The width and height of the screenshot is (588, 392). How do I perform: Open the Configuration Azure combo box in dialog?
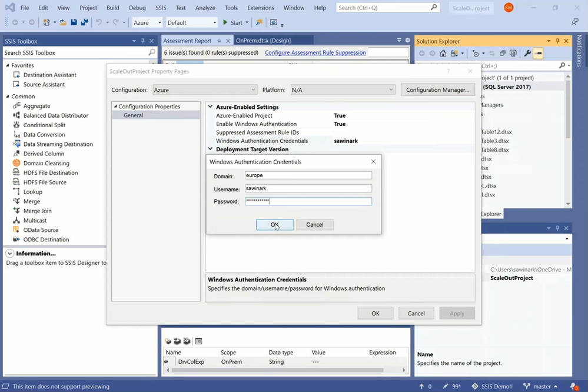[205, 90]
